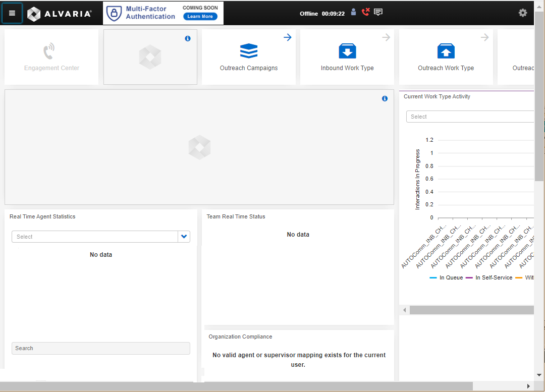The image size is (545, 392).
Task: Open the hamburger navigation menu
Action: 12,13
